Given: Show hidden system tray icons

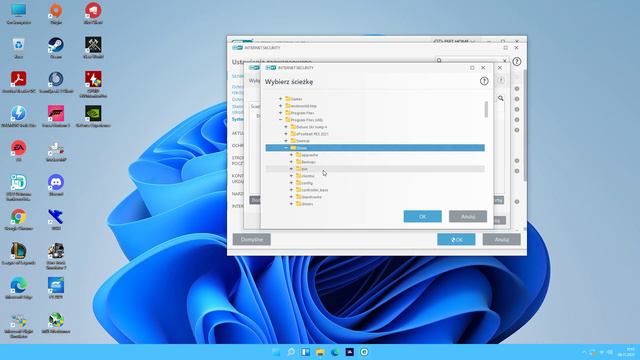Looking at the screenshot, I should click(x=584, y=352).
